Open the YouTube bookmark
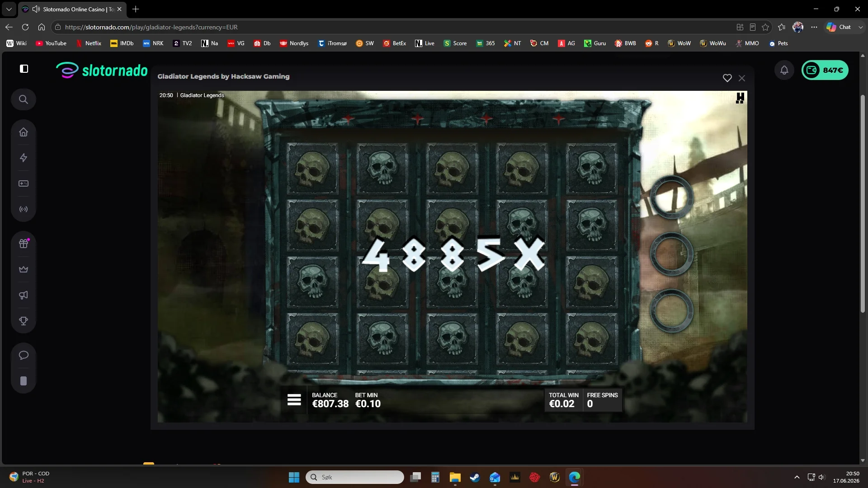868x488 pixels. (x=51, y=43)
